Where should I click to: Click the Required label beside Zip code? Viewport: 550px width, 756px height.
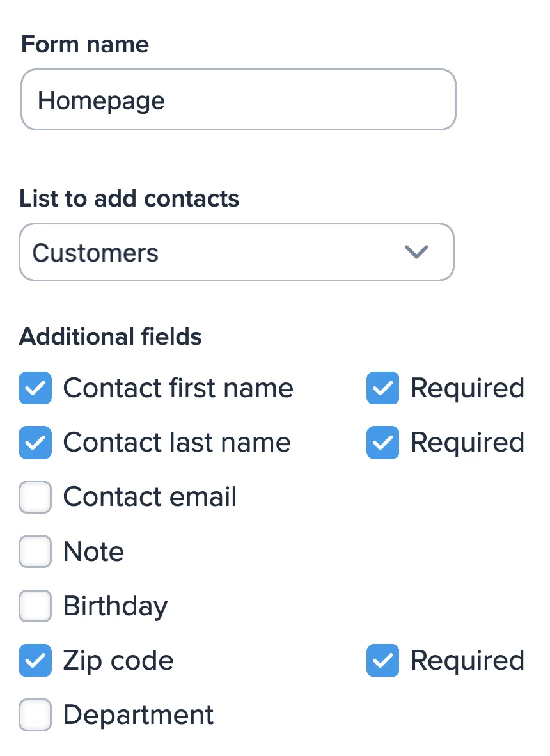(x=467, y=660)
